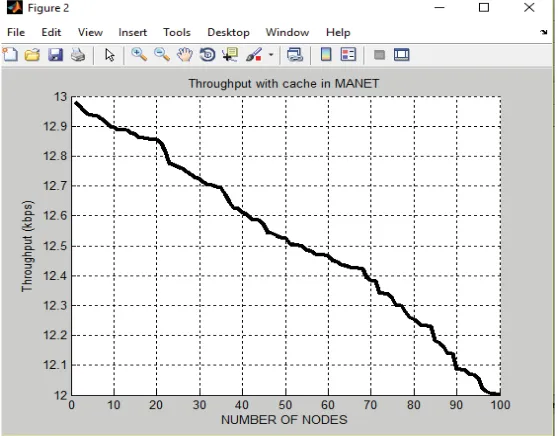Maximize the Figure 2 window
Screen dimensions: 558x436
coord(484,7)
